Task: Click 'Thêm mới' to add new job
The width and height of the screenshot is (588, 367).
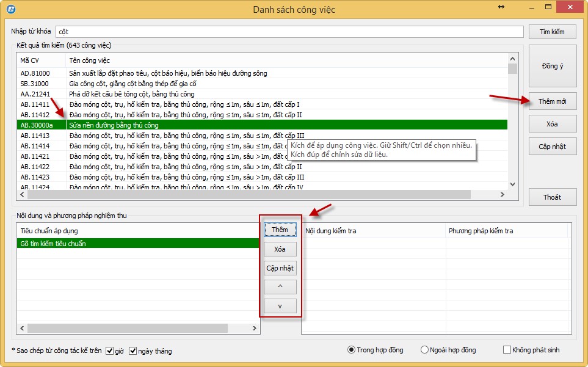Action: (x=552, y=102)
